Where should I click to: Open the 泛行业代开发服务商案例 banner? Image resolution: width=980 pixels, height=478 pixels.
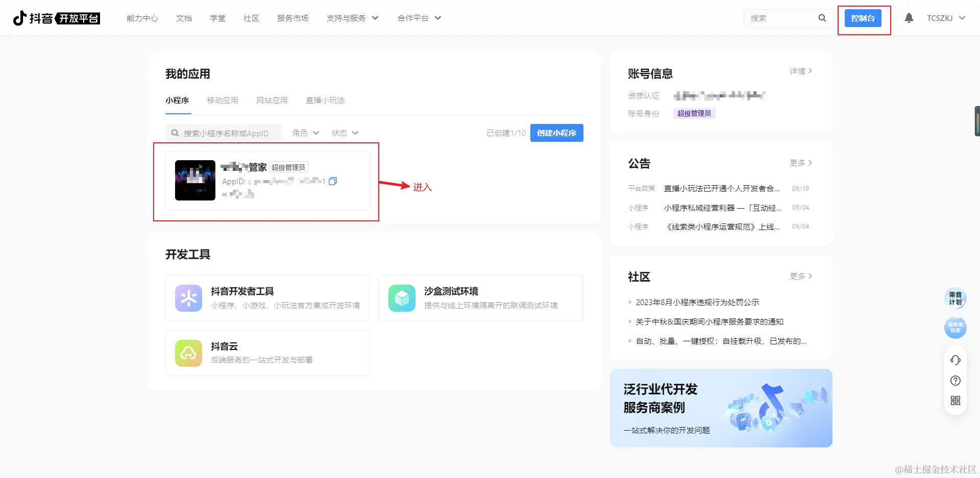pos(721,408)
